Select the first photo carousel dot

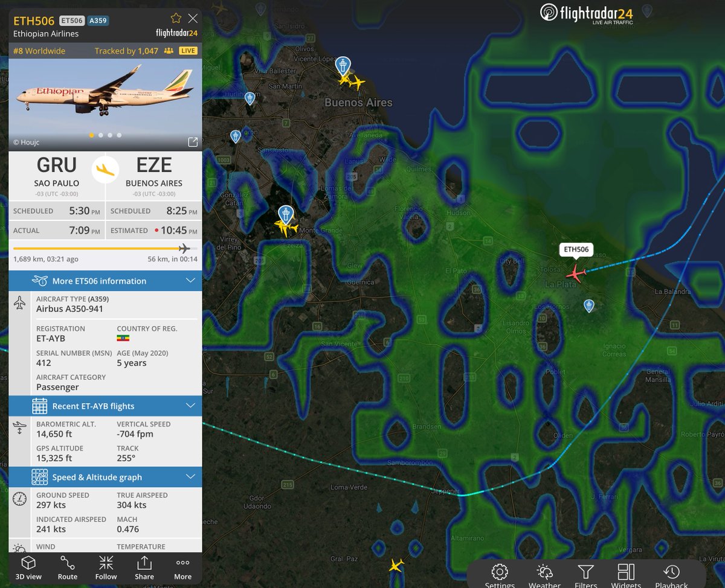pyautogui.click(x=92, y=135)
